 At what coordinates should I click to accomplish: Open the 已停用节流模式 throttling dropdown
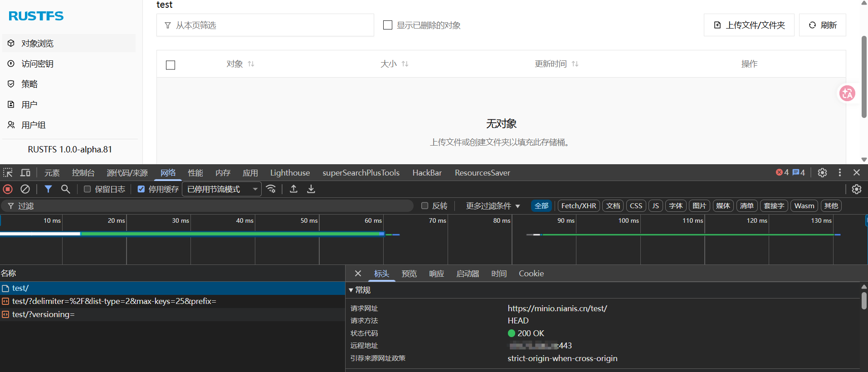[x=222, y=189]
